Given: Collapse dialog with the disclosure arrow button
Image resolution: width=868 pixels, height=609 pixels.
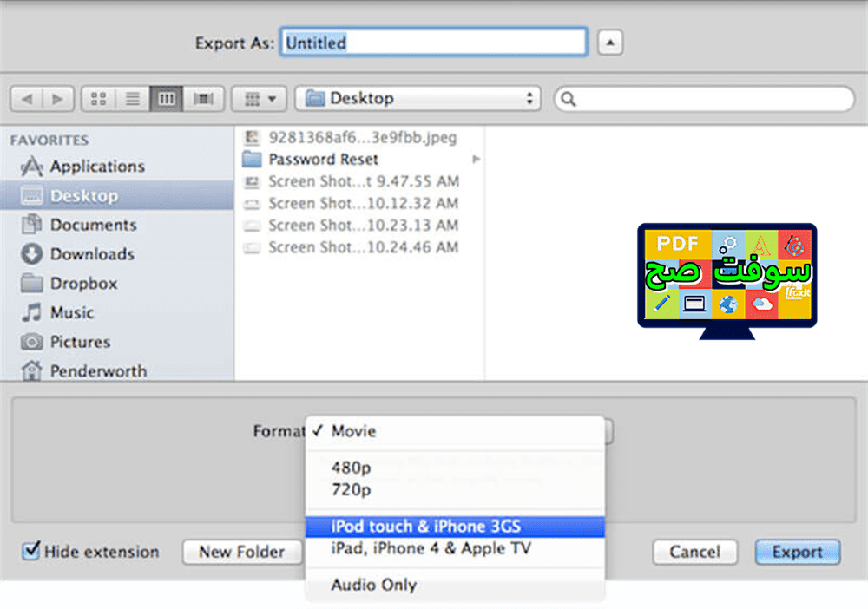Looking at the screenshot, I should 610,42.
